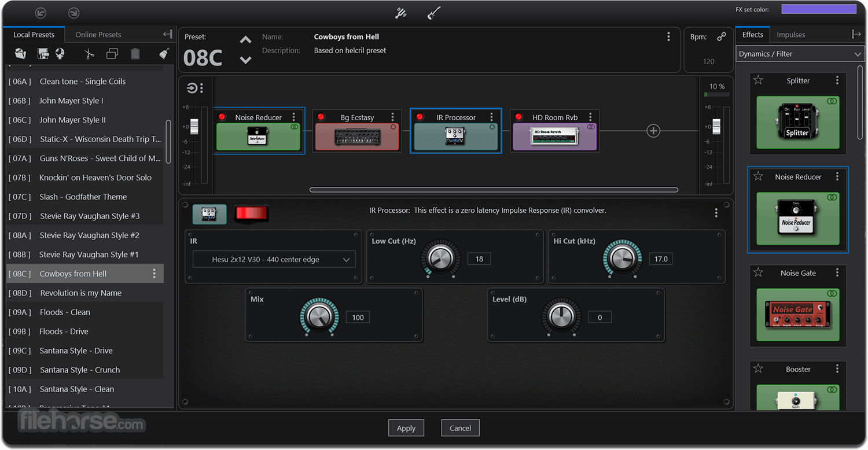Copy the preset with the duplicate icon
Viewport: 868px width, 450px height.
[112, 54]
